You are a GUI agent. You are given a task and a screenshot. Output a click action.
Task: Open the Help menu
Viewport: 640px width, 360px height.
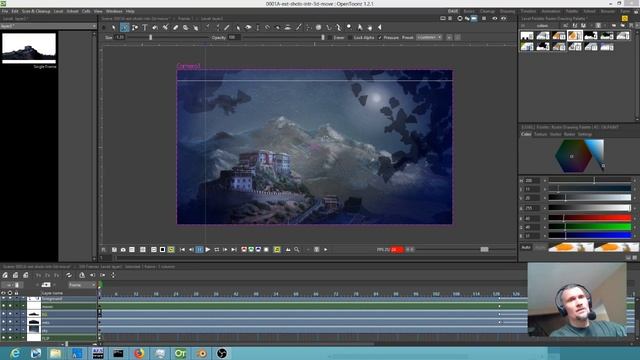pos(130,11)
